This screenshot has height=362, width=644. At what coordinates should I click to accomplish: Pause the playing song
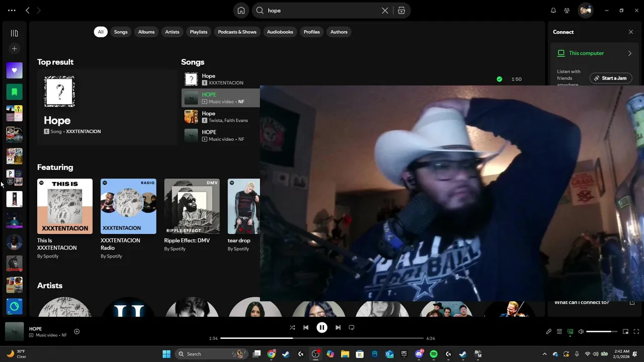pyautogui.click(x=322, y=327)
